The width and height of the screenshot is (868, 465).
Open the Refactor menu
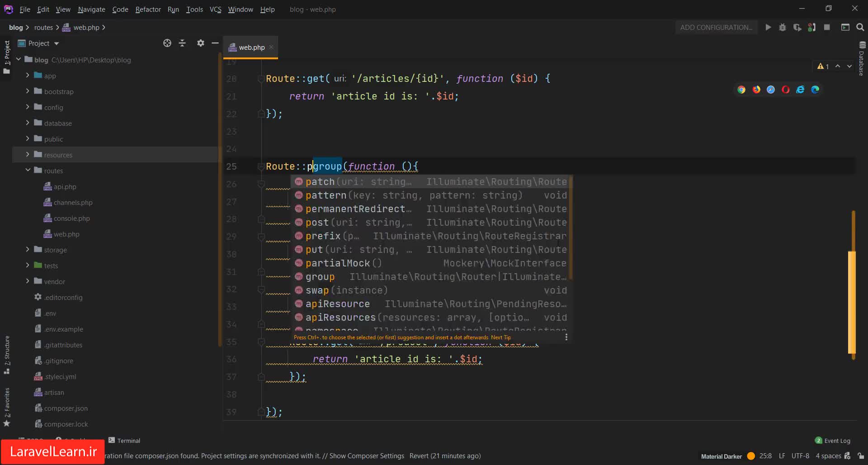coord(148,9)
